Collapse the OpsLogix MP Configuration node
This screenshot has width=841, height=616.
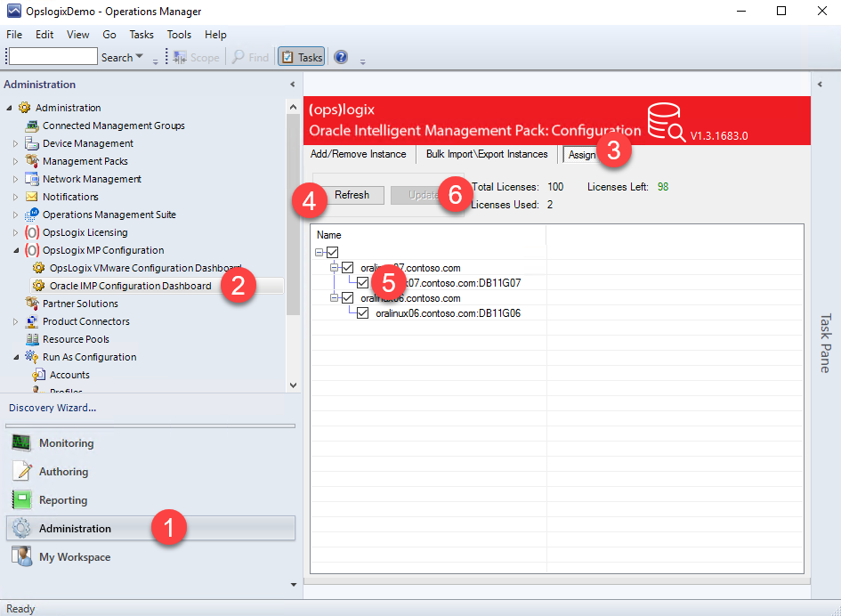(15, 250)
